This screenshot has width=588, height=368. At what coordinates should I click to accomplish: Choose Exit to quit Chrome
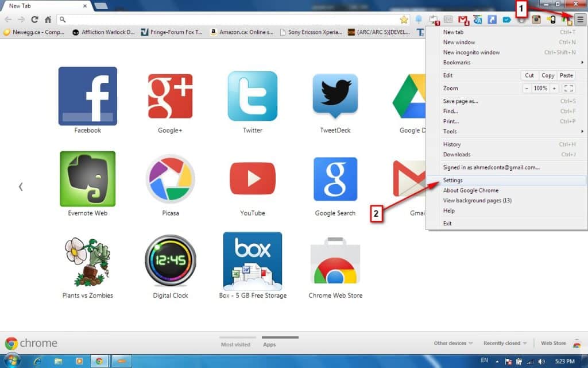pos(506,224)
